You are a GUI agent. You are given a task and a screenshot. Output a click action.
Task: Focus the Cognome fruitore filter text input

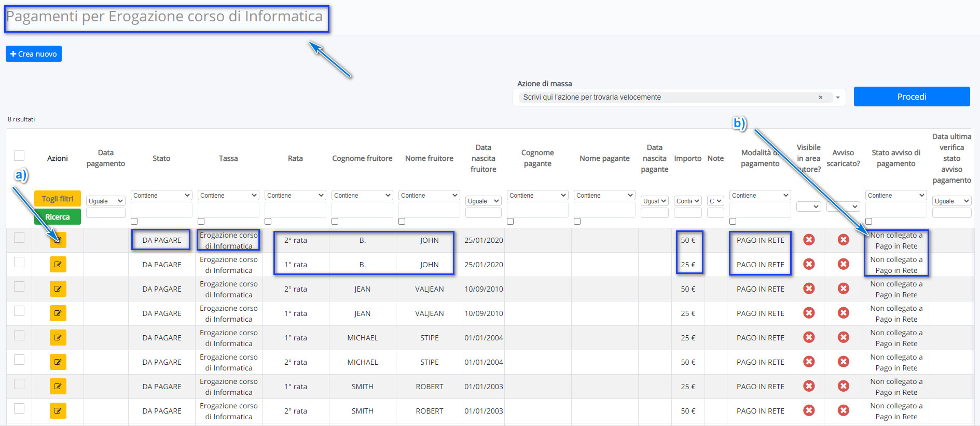point(362,210)
